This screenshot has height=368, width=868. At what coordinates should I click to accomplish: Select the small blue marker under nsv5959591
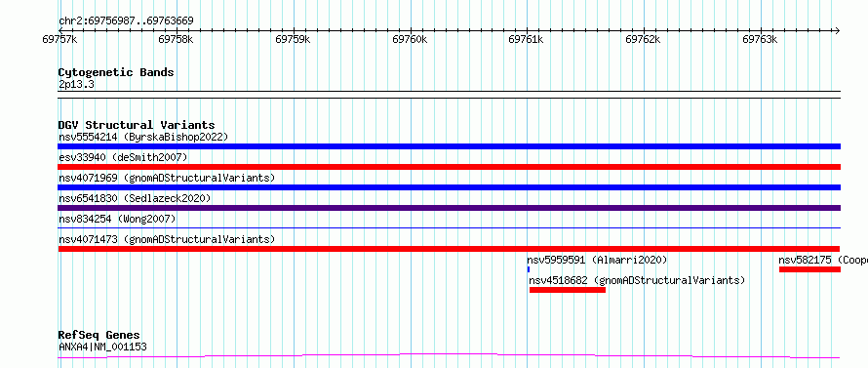(x=528, y=269)
